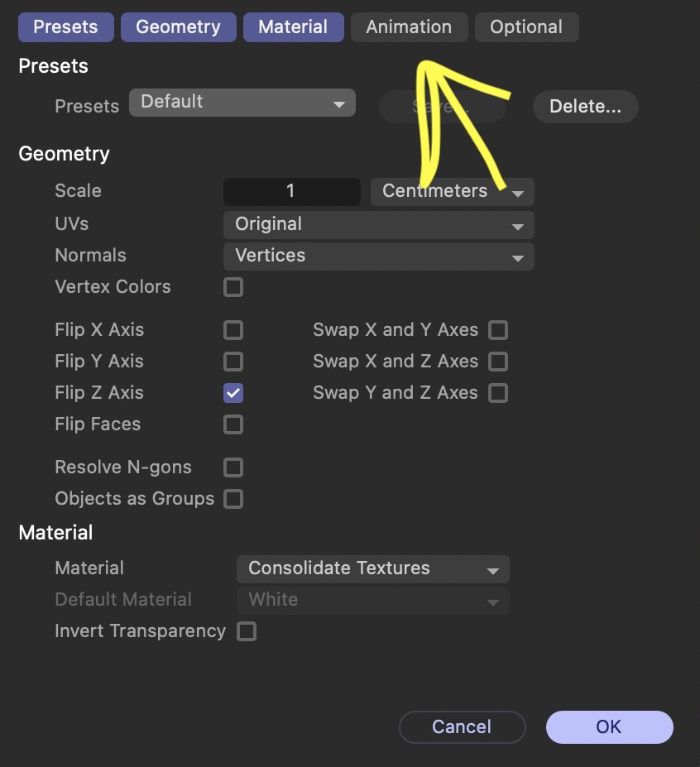Confirm the dialog with OK

(x=610, y=727)
